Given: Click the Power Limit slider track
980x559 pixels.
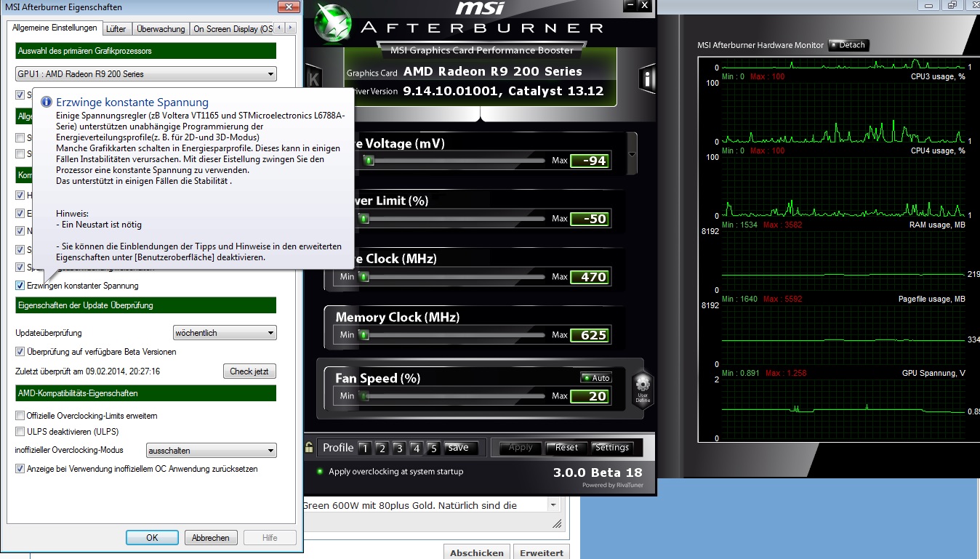Looking at the screenshot, I should coord(451,219).
